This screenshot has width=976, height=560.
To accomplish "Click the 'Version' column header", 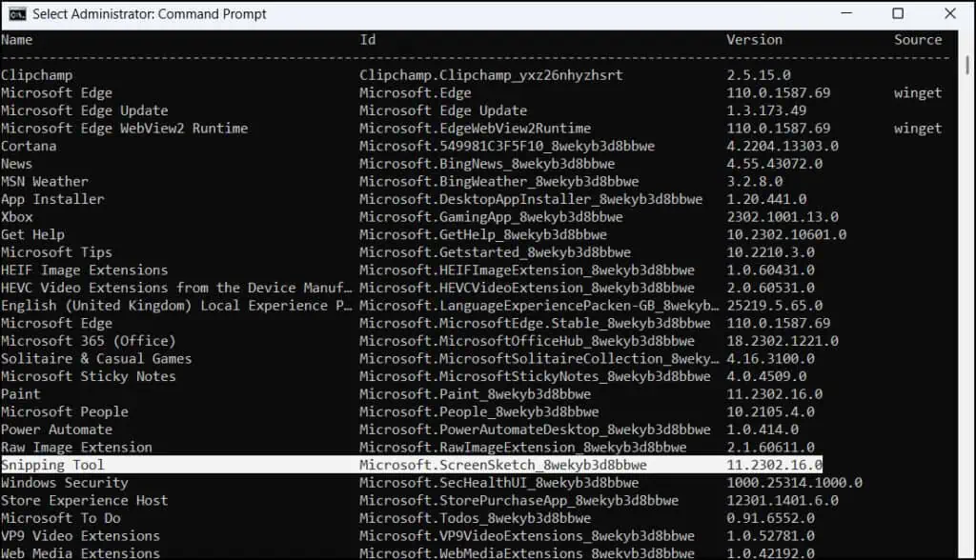I will pyautogui.click(x=755, y=40).
